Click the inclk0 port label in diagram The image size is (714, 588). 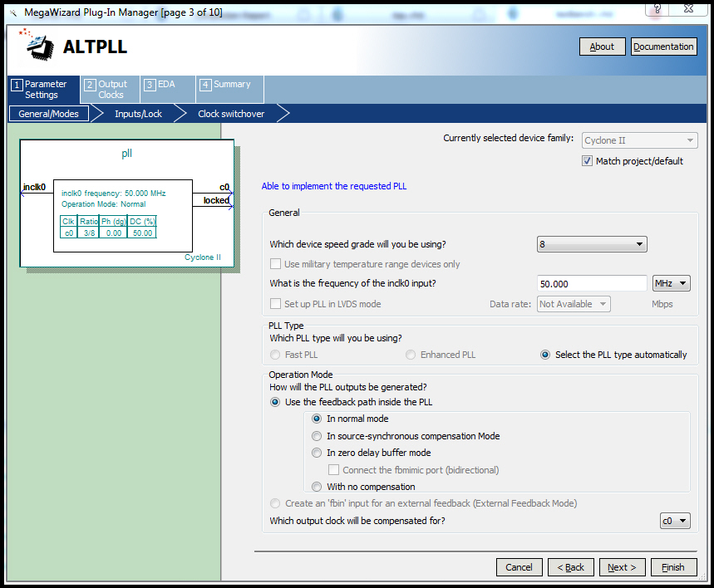(x=34, y=187)
